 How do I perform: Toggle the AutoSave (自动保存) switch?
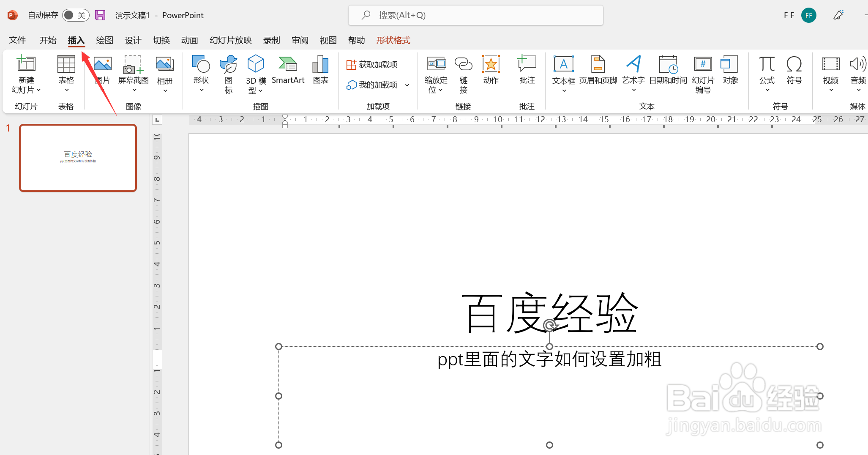pos(76,15)
